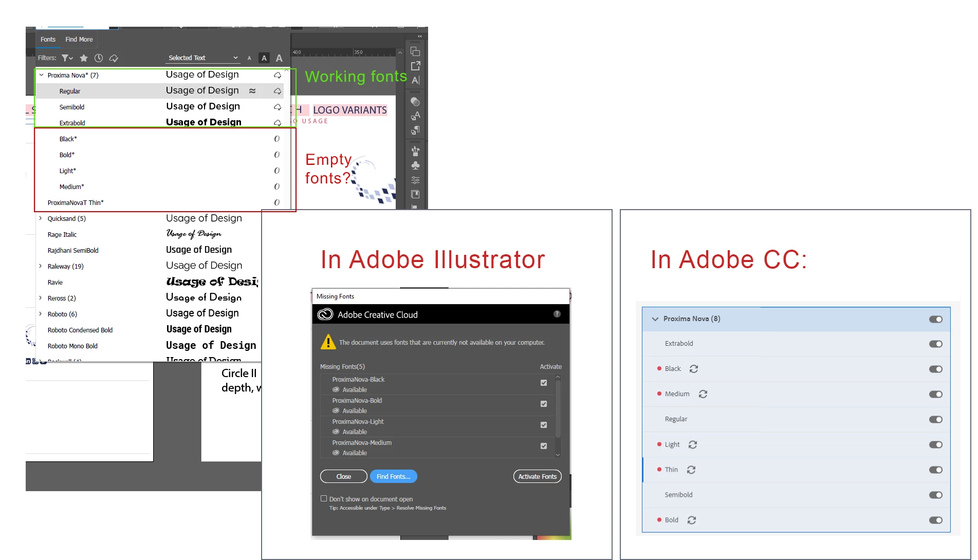This screenshot has width=978, height=560.
Task: Show only activated Adobe Fonts filter
Action: [114, 58]
